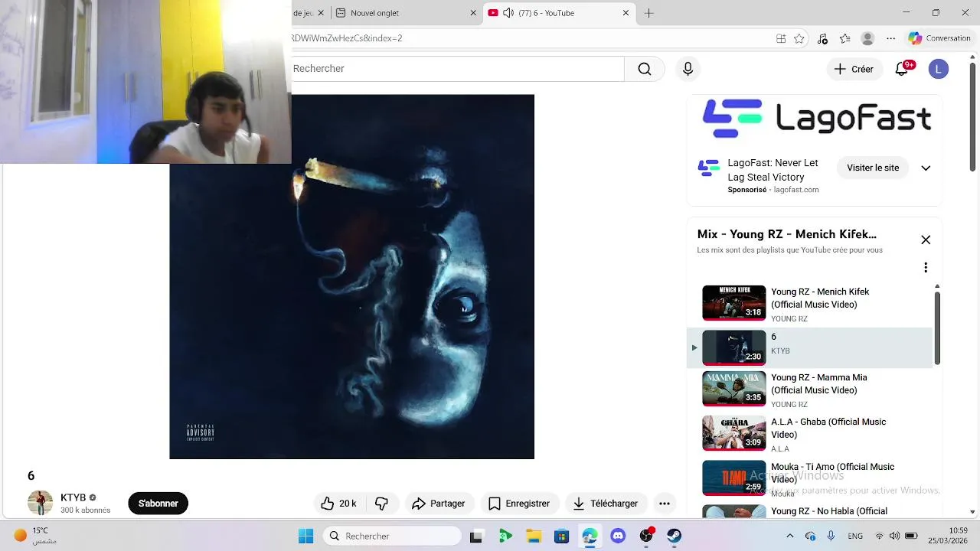
Task: Open the Edge favorites list icon
Action: tap(845, 38)
